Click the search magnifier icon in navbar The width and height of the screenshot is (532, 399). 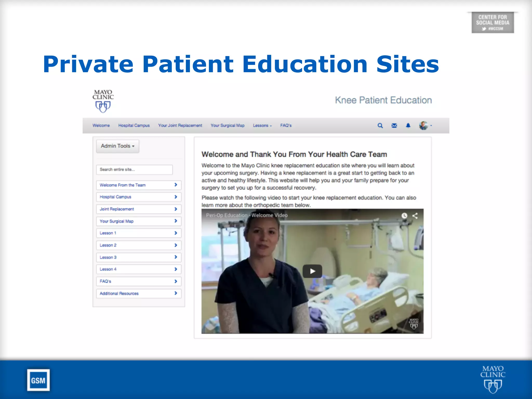[x=380, y=126]
